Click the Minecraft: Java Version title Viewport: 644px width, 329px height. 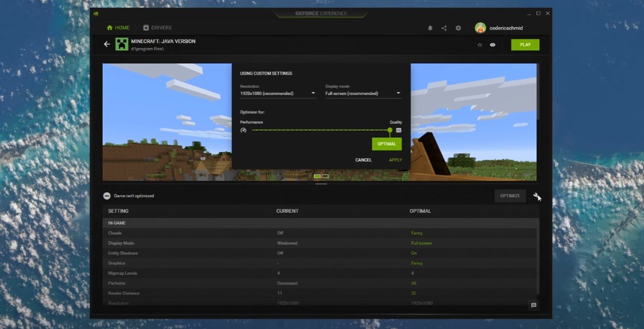click(x=163, y=41)
